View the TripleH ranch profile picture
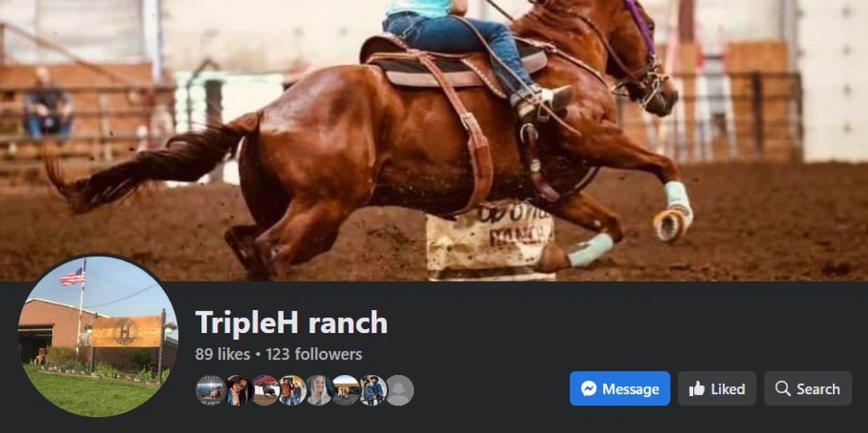The width and height of the screenshot is (868, 433). pos(97,336)
